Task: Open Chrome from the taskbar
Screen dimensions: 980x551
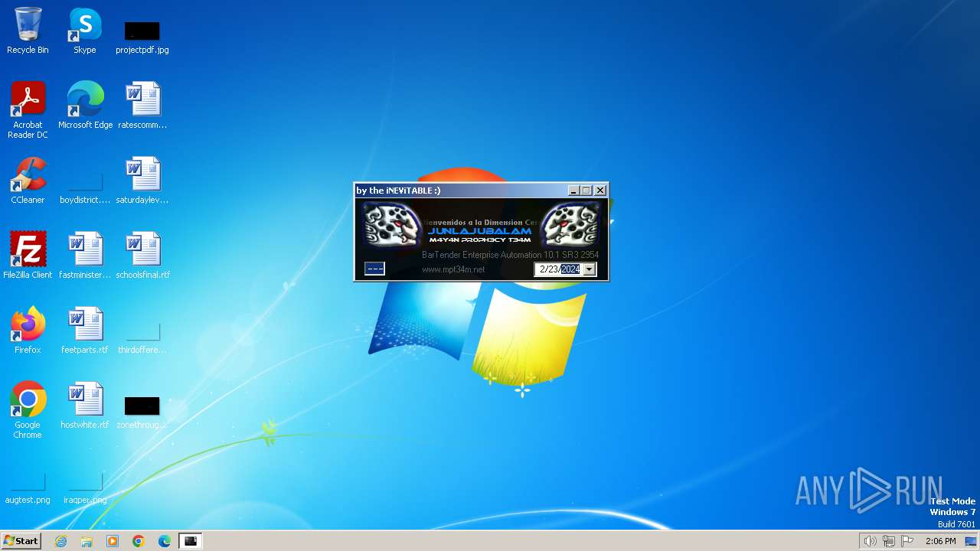Action: tap(139, 541)
